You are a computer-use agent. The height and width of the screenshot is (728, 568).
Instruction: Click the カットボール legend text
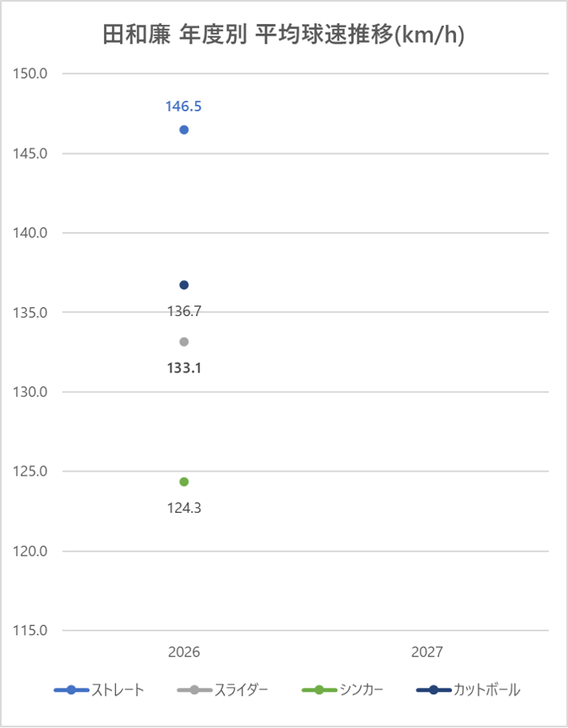coord(487,690)
